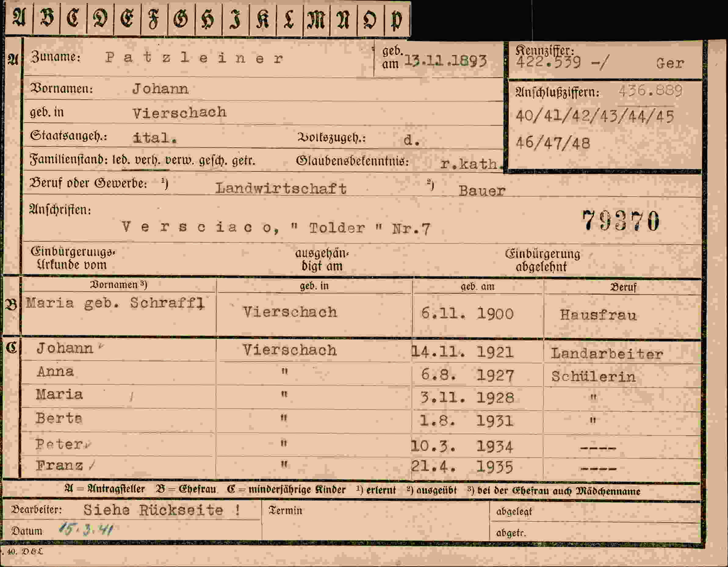This screenshot has width=728, height=567.
Task: Click the stamped number '79370'
Action: [x=621, y=220]
